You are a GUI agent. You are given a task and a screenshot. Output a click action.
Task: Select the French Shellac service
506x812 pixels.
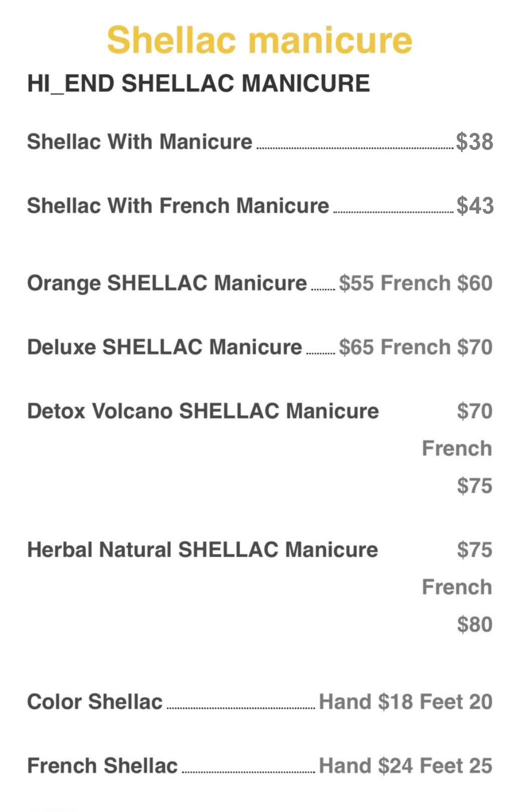[x=102, y=766]
